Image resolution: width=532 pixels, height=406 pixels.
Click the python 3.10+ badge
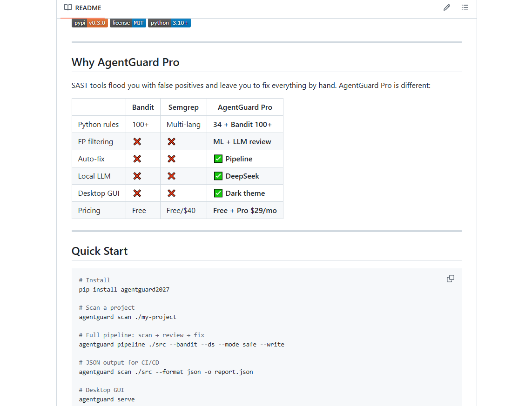click(x=169, y=23)
